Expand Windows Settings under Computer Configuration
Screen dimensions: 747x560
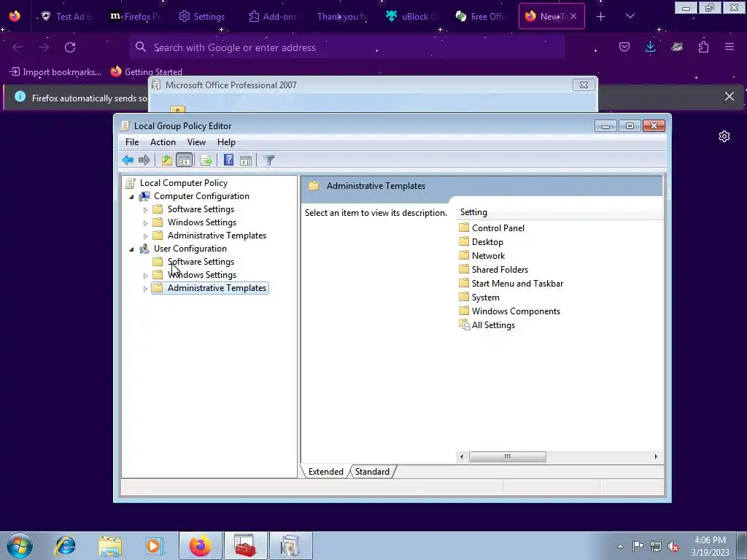[x=145, y=223]
